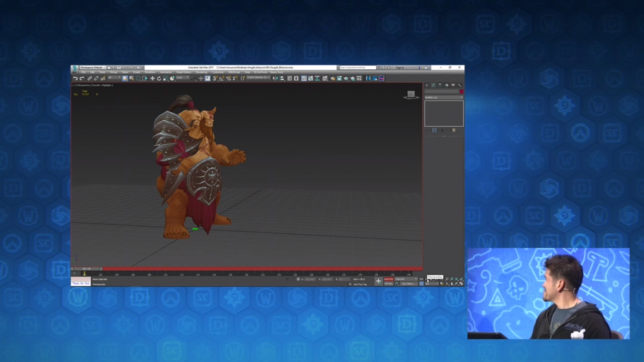Click the ViewCube in the viewport
The image size is (644, 362).
click(x=411, y=95)
